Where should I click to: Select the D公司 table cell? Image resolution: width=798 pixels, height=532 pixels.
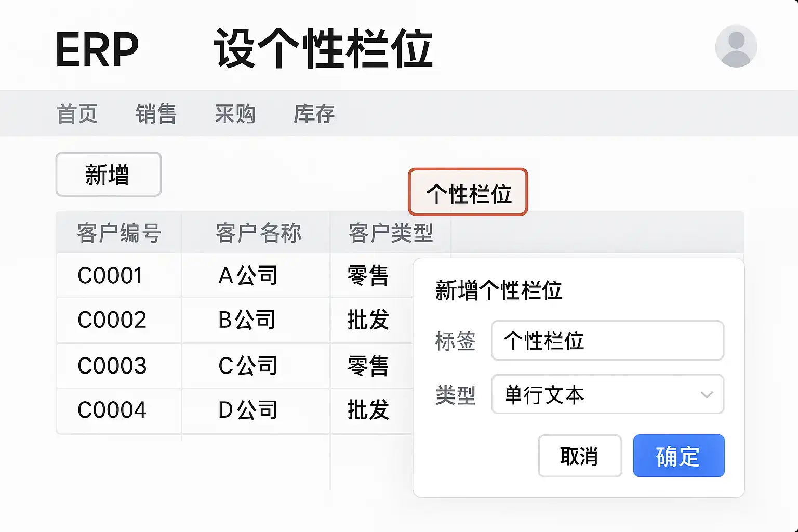(x=248, y=410)
